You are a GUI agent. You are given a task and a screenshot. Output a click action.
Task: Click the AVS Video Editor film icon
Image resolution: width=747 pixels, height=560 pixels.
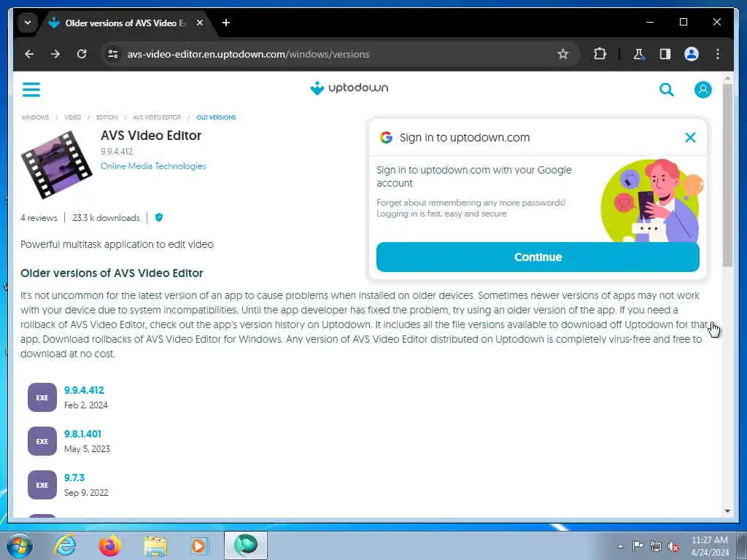pos(56,165)
